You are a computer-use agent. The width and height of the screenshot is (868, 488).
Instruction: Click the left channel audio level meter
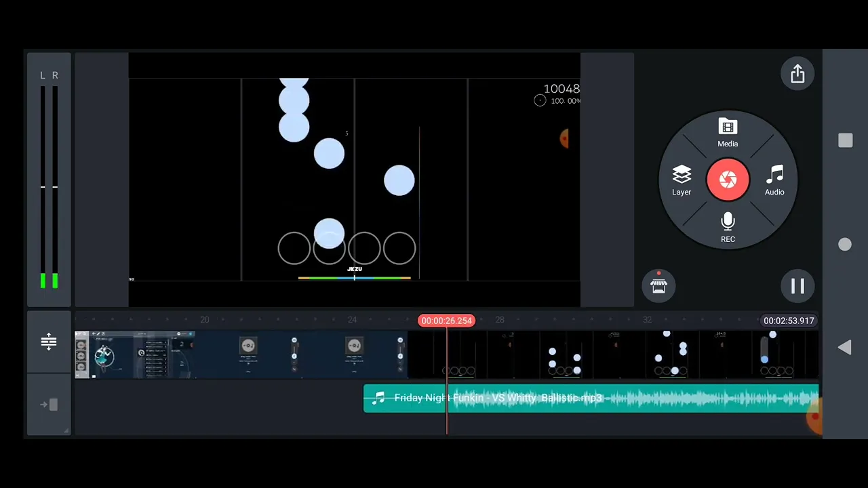point(43,186)
